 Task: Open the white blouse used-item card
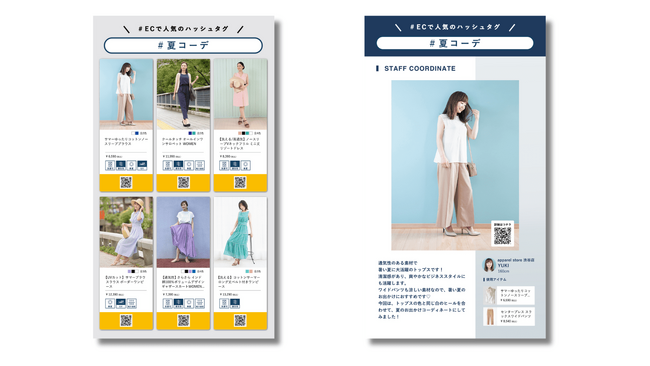[x=509, y=295]
